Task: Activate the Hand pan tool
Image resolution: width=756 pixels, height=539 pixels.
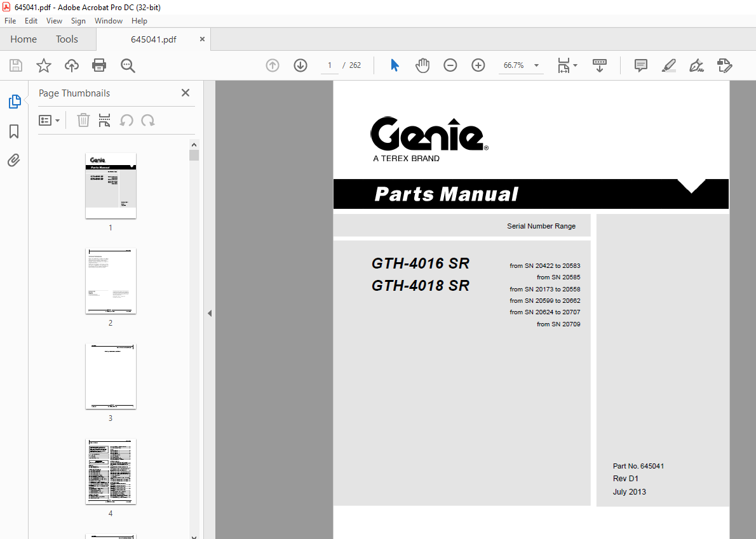Action: (x=422, y=65)
